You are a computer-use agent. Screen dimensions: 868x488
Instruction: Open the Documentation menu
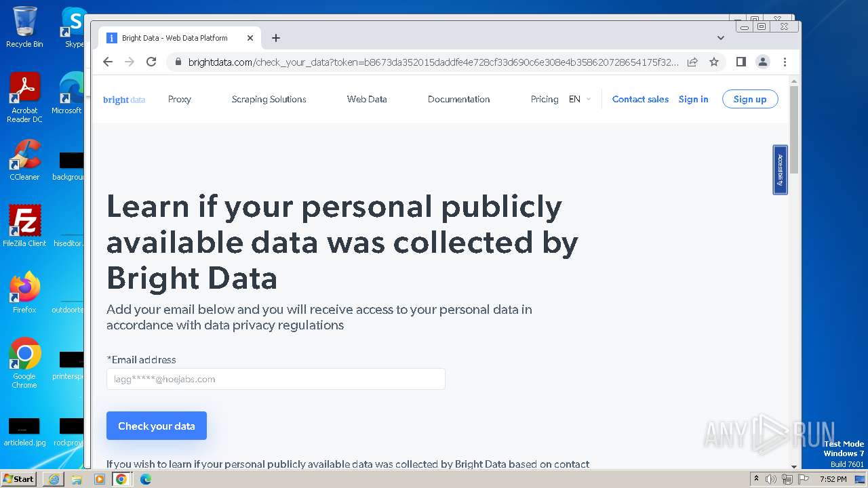coord(459,99)
